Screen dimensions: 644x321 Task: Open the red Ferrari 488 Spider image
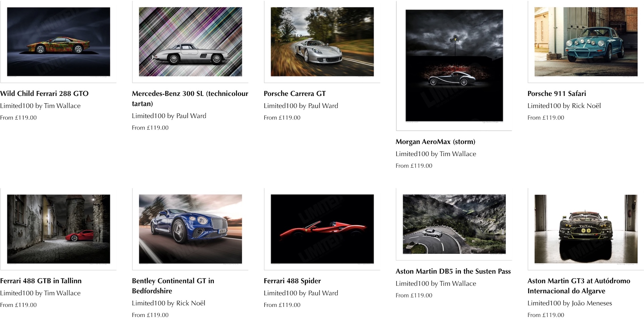(322, 229)
